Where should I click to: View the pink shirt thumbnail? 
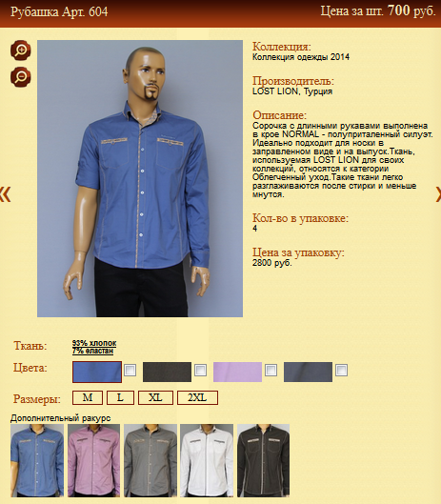coord(94,460)
